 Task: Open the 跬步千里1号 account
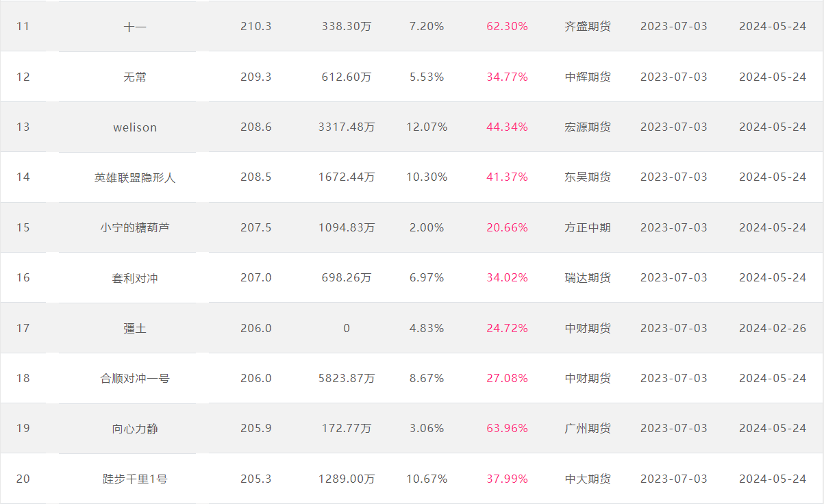click(x=135, y=479)
